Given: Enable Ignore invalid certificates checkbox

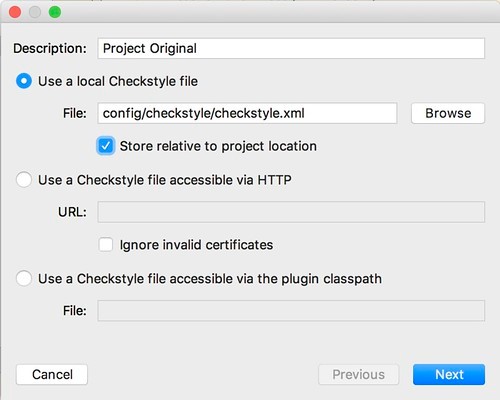Looking at the screenshot, I should pyautogui.click(x=106, y=245).
